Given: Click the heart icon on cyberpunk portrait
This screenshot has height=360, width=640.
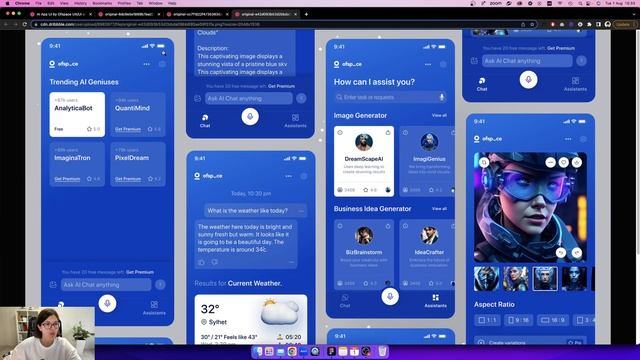Looking at the screenshot, I should [x=563, y=162].
